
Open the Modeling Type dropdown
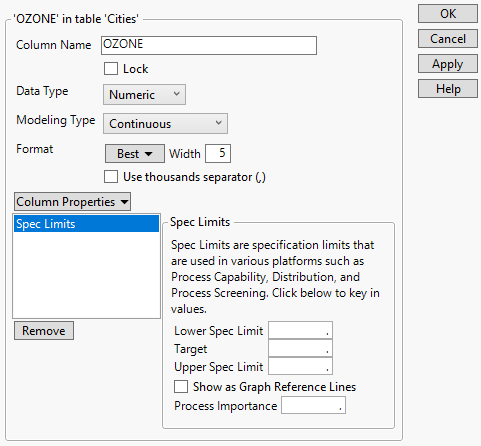(165, 124)
